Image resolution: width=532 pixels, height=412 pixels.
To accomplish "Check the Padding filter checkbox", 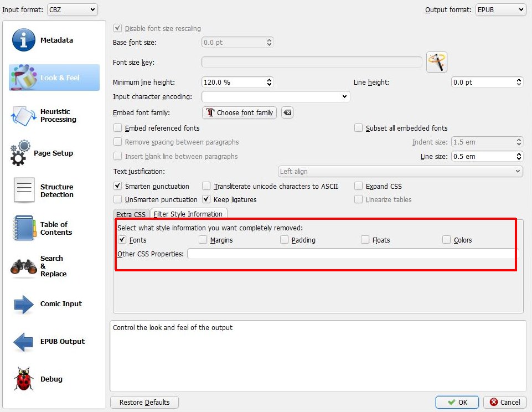I will click(284, 240).
